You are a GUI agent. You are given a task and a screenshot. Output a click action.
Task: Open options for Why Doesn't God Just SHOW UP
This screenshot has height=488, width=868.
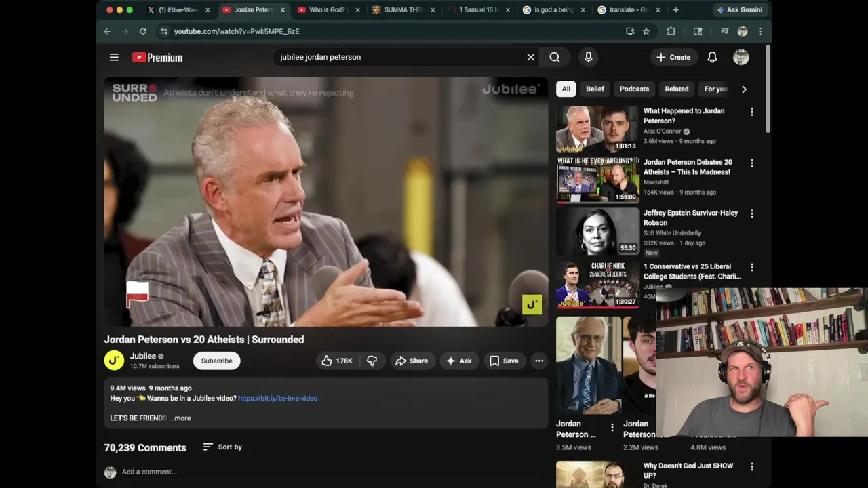click(x=751, y=467)
